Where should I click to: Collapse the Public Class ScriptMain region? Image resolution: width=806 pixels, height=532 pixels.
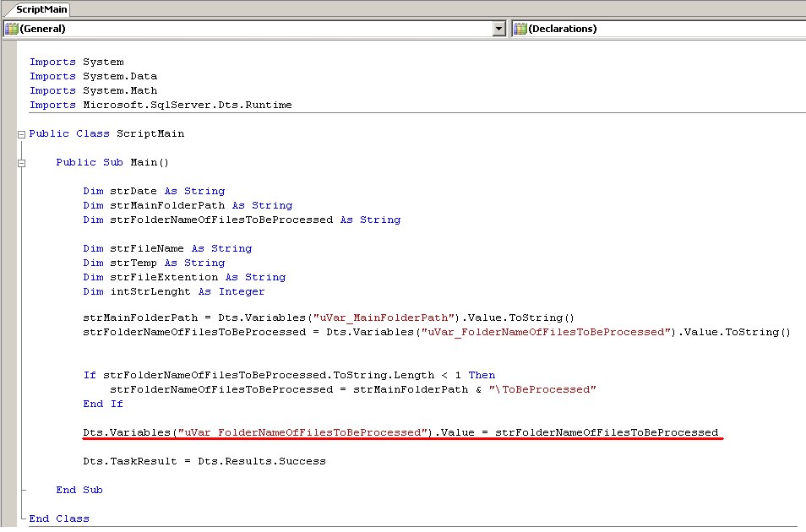[20, 133]
